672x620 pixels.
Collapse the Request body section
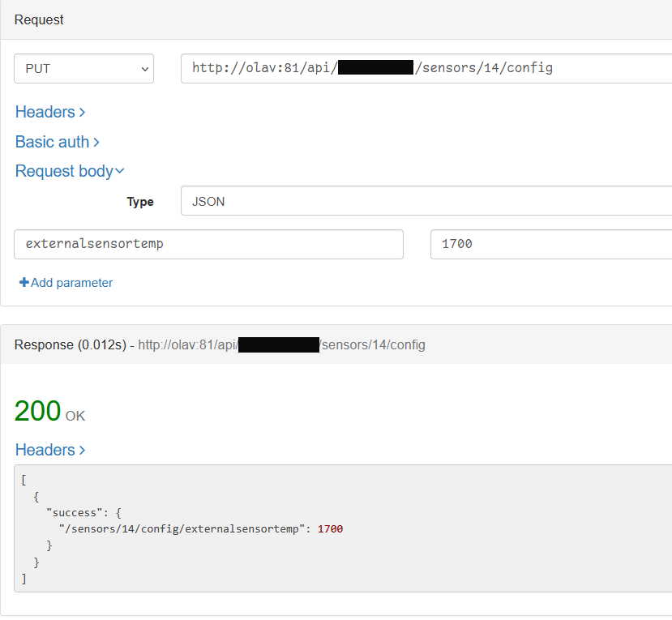(x=70, y=171)
